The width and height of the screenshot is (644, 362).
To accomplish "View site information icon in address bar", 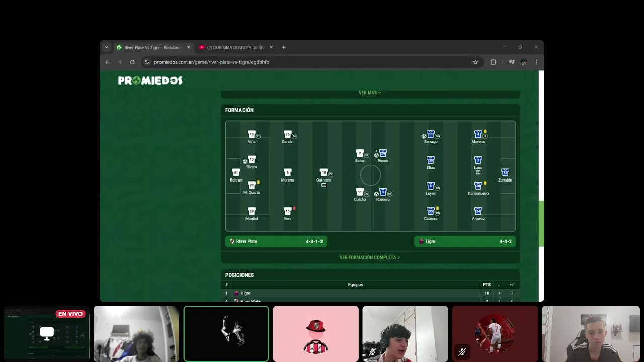I will click(147, 62).
